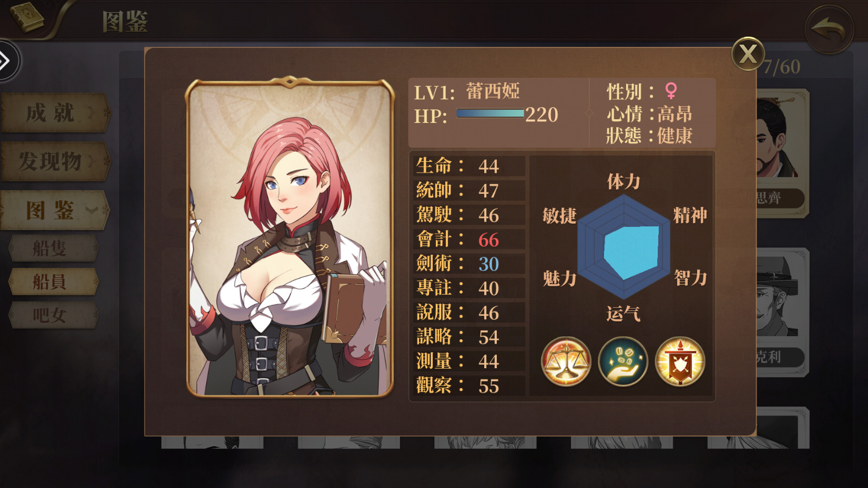Click the blue hexagon radar chart
868x488 pixels.
tap(624, 246)
